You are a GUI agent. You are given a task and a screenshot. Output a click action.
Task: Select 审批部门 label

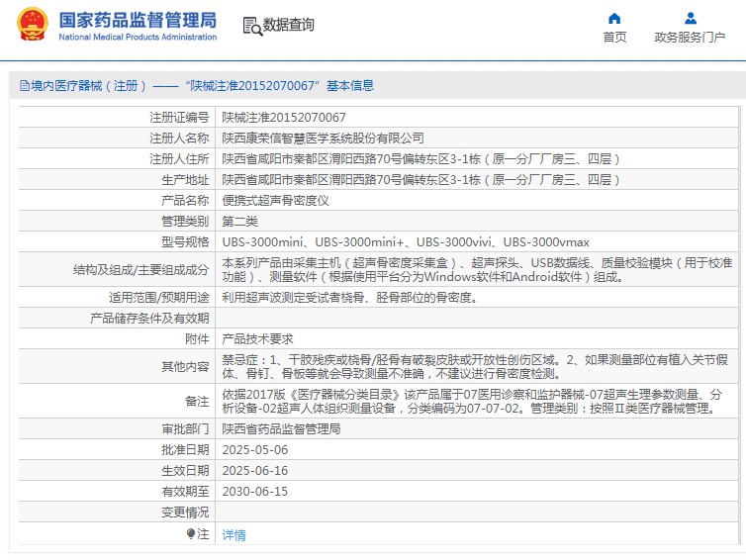point(185,429)
